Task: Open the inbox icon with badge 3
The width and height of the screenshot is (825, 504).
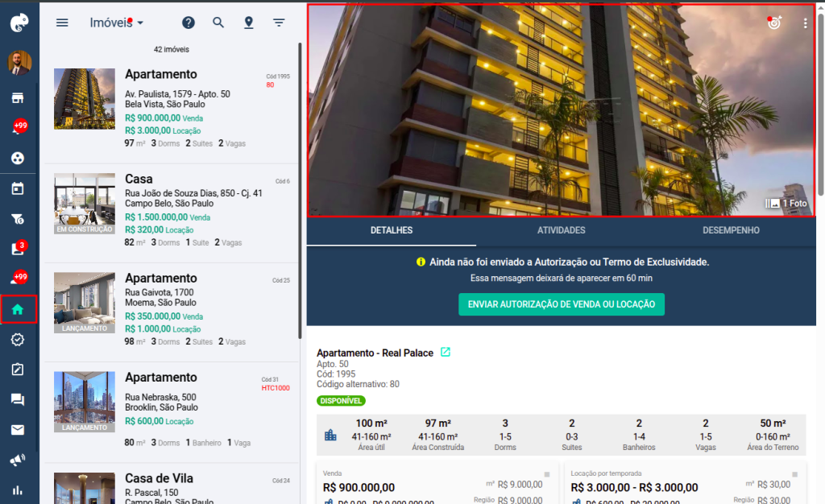Action: (19, 247)
